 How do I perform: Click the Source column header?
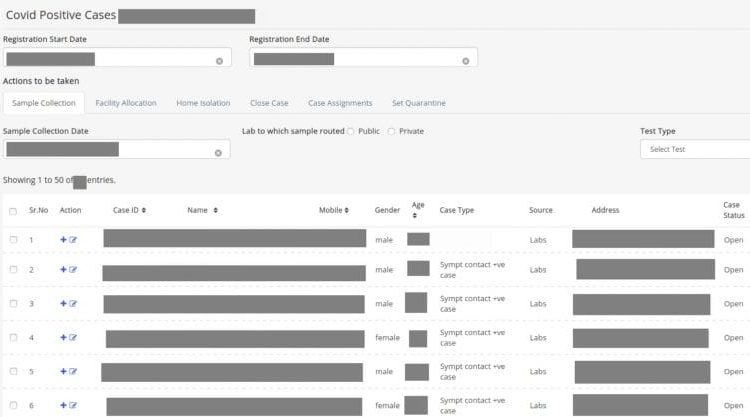point(540,210)
